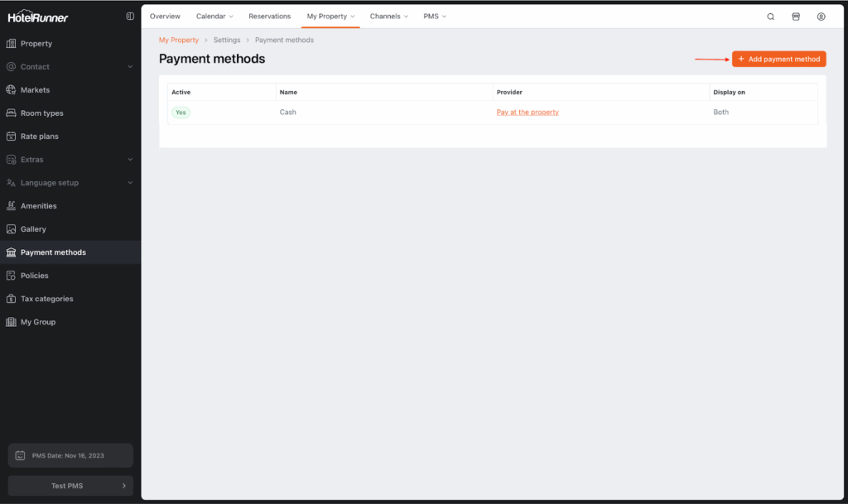Switch to the Reservations tab
Image resolution: width=848 pixels, height=504 pixels.
point(270,17)
